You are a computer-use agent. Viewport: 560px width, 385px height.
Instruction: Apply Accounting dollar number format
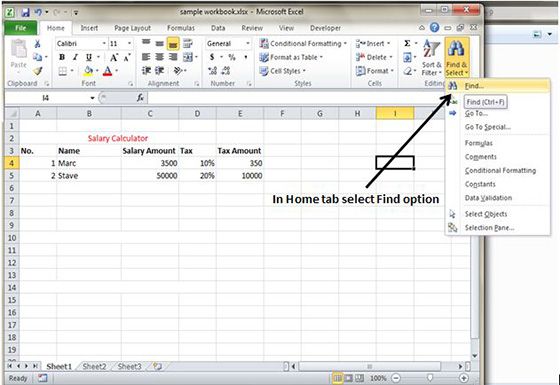[x=212, y=57]
